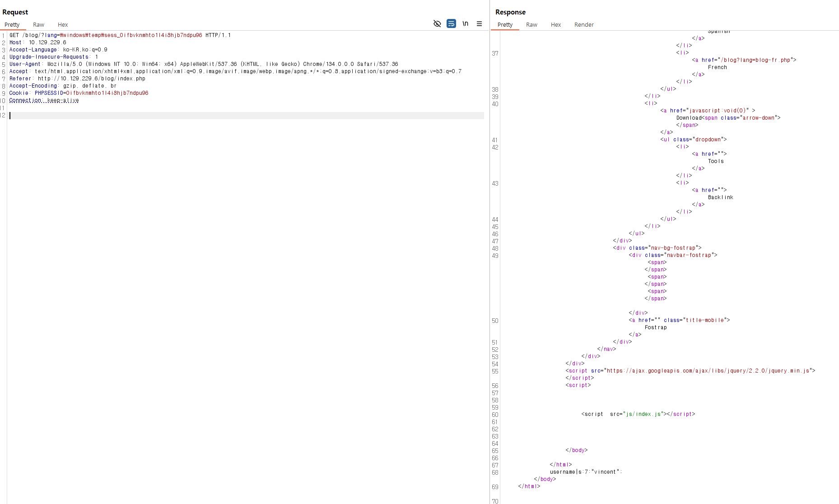Open the Response Render tab
This screenshot has width=839, height=504.
point(584,25)
